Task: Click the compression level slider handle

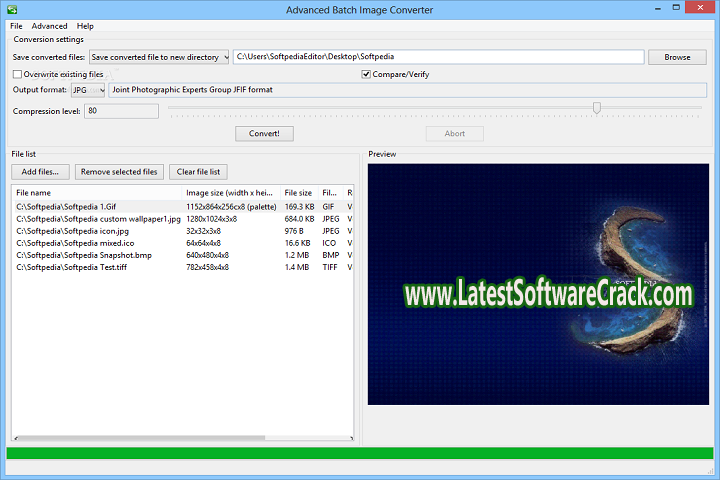Action: click(596, 108)
